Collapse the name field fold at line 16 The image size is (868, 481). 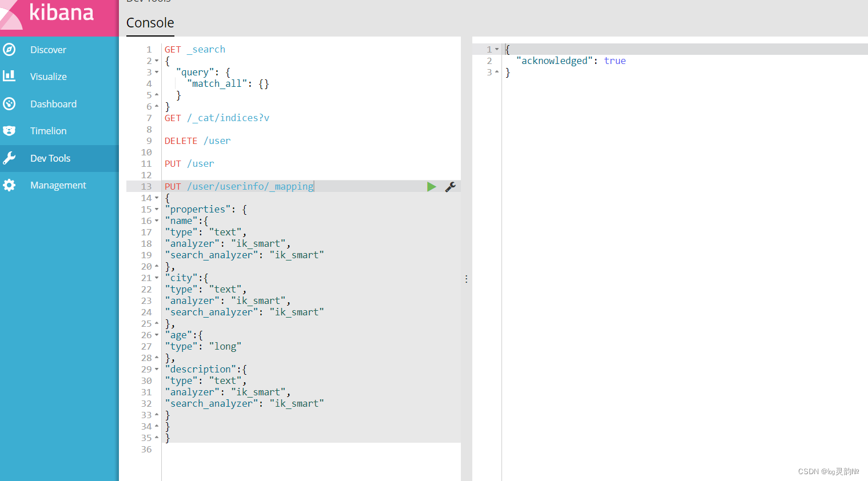(x=157, y=221)
